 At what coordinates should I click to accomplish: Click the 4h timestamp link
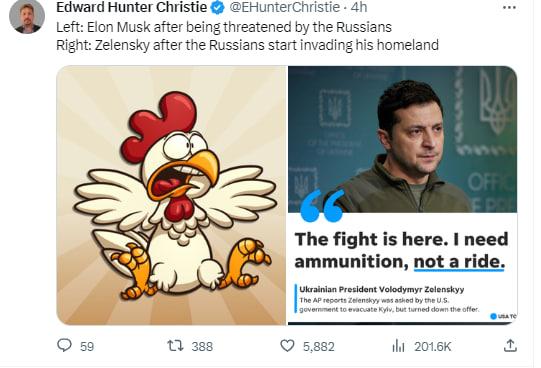[359, 7]
